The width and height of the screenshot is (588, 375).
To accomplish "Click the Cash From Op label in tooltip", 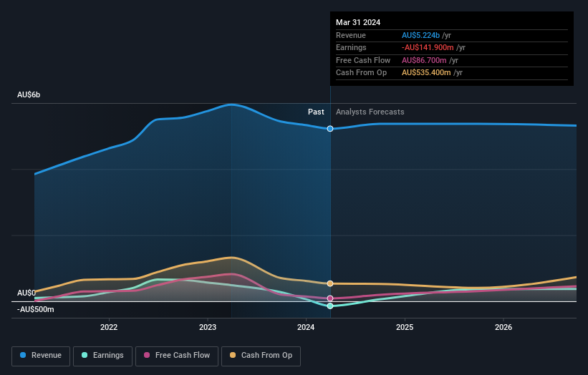I will coord(361,73).
